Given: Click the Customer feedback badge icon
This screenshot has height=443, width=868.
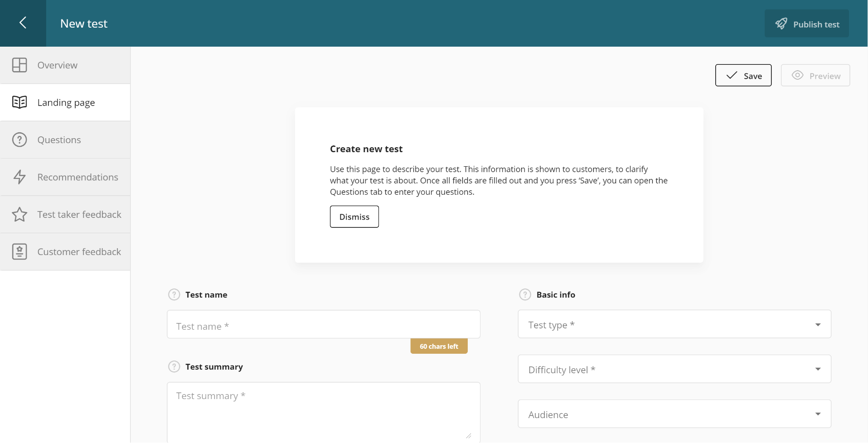Looking at the screenshot, I should pyautogui.click(x=19, y=251).
